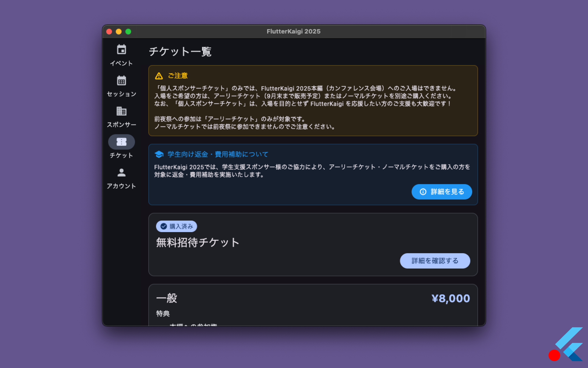The width and height of the screenshot is (588, 368).
Task: Click the チケット一覧 page heading
Action: click(180, 52)
